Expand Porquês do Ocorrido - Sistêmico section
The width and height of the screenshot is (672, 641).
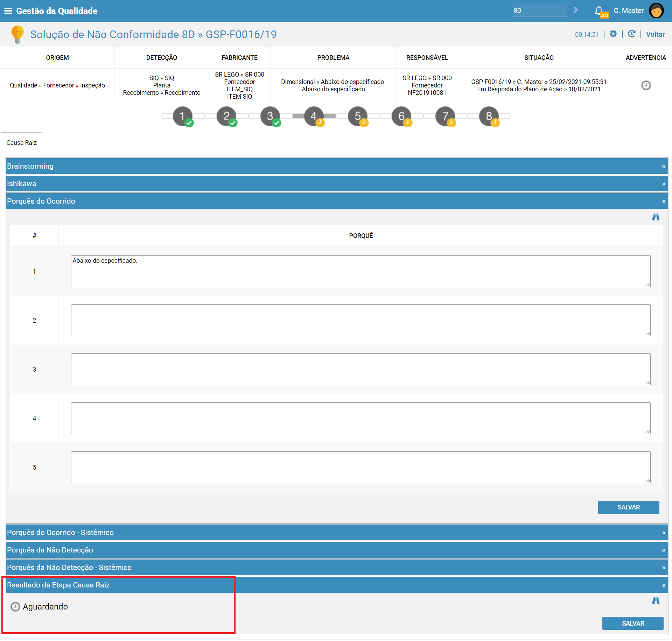coord(337,533)
